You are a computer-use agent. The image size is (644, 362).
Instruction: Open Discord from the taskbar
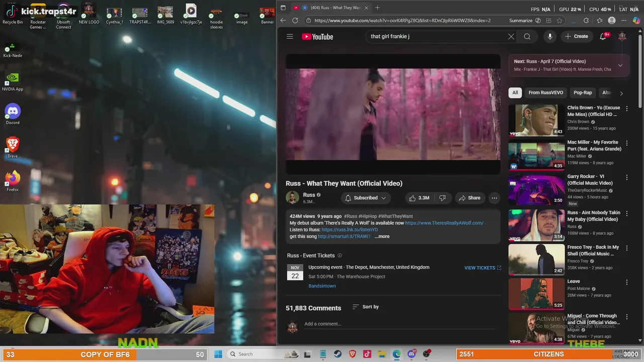[x=412, y=354]
